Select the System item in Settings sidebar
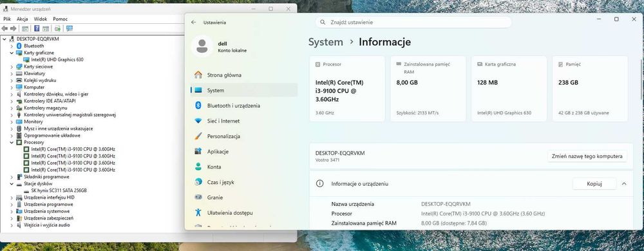This screenshot has width=644, height=251. 244,90
